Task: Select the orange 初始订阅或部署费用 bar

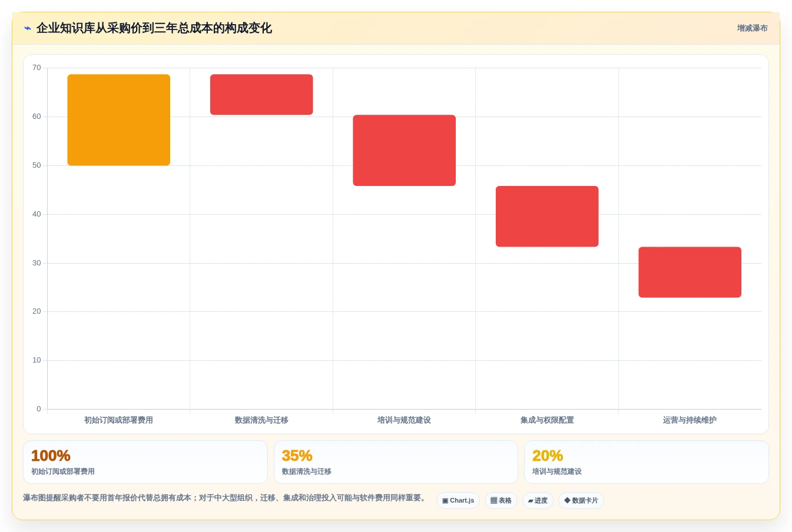Action: coord(119,120)
